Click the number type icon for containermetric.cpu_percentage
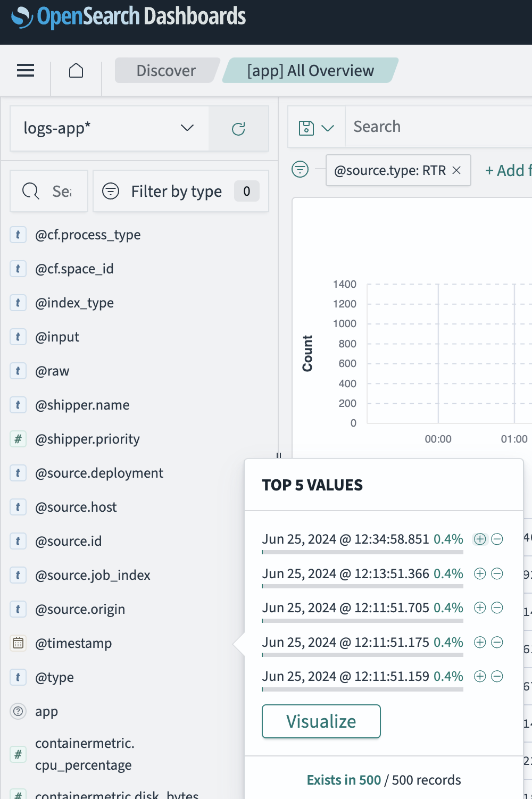This screenshot has width=532, height=799. (x=18, y=754)
